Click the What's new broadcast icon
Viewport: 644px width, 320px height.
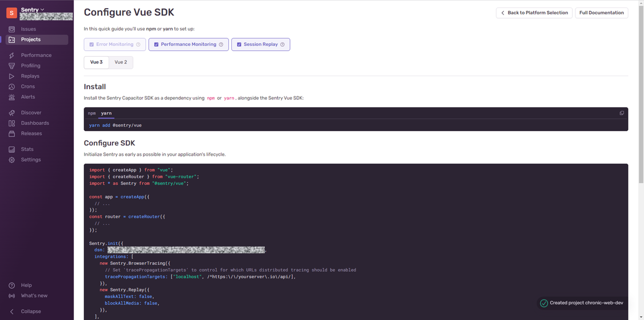(12, 296)
